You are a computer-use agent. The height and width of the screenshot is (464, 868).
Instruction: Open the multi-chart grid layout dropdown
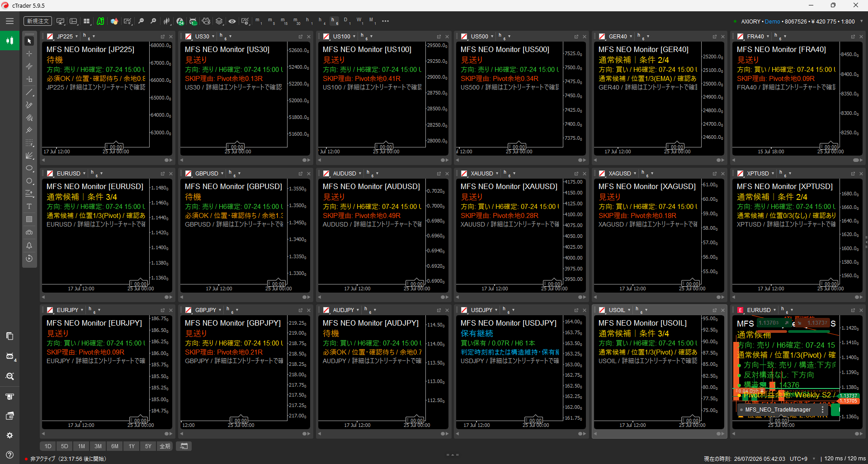86,21
